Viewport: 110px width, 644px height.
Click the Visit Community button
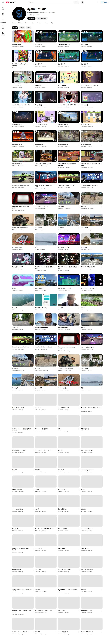[x=42, y=18]
